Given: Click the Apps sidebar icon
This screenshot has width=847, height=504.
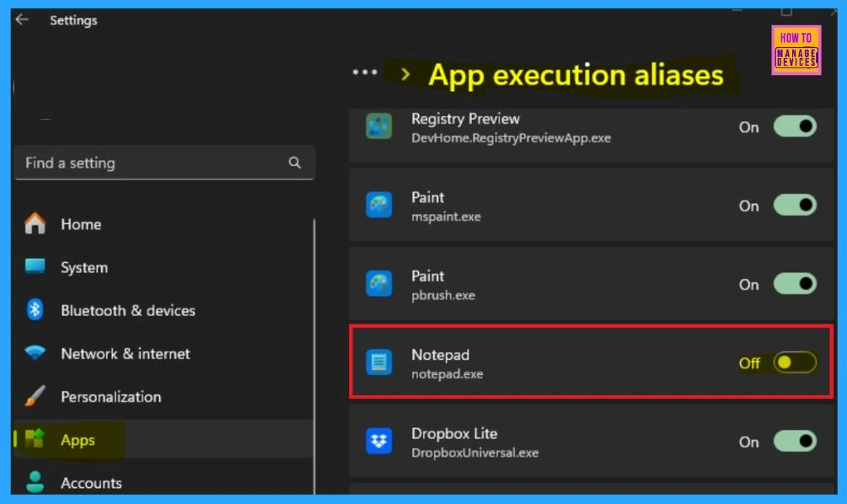Looking at the screenshot, I should click(35, 438).
